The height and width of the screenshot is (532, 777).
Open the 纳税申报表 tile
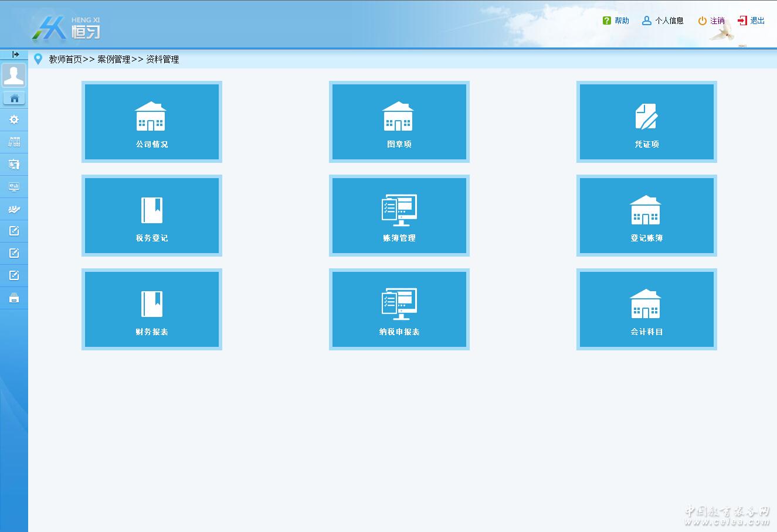pos(399,309)
